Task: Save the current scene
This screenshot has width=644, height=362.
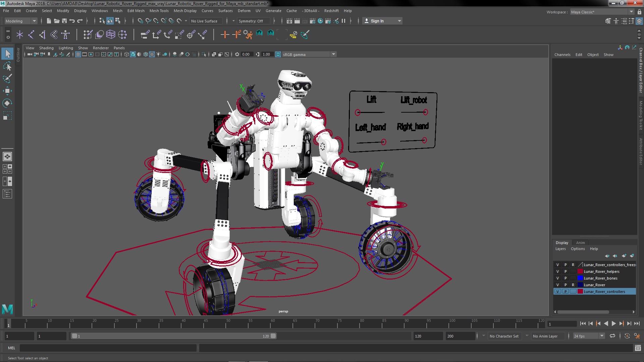Action: click(64, 21)
